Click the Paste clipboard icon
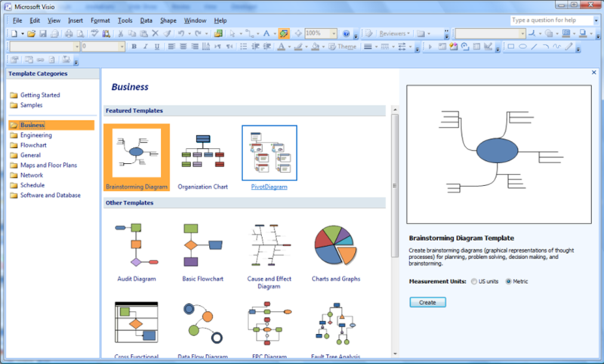Image resolution: width=604 pixels, height=364 pixels. 143,33
